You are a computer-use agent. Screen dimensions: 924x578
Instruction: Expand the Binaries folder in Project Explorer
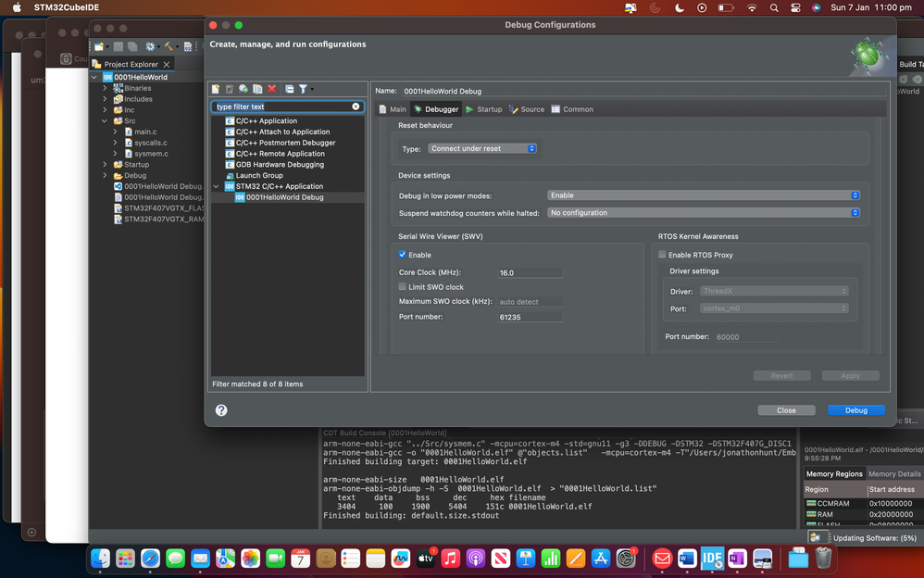106,88
